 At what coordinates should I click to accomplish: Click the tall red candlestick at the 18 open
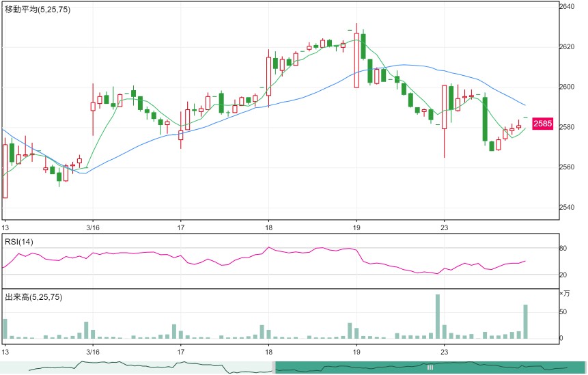pos(268,77)
